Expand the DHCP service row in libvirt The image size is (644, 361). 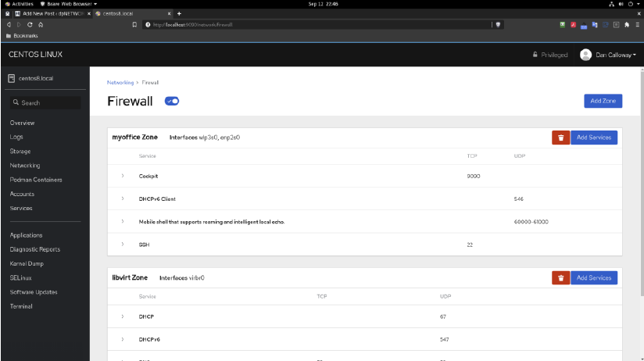pos(123,316)
